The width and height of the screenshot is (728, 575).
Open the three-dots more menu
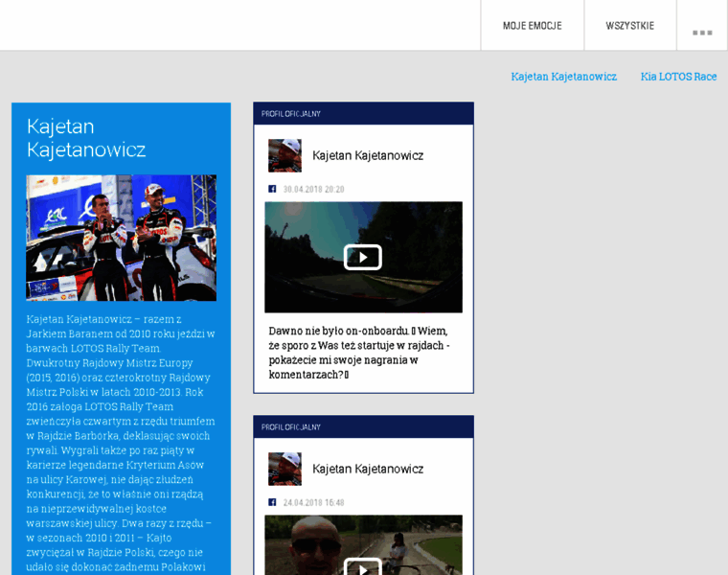point(702,33)
